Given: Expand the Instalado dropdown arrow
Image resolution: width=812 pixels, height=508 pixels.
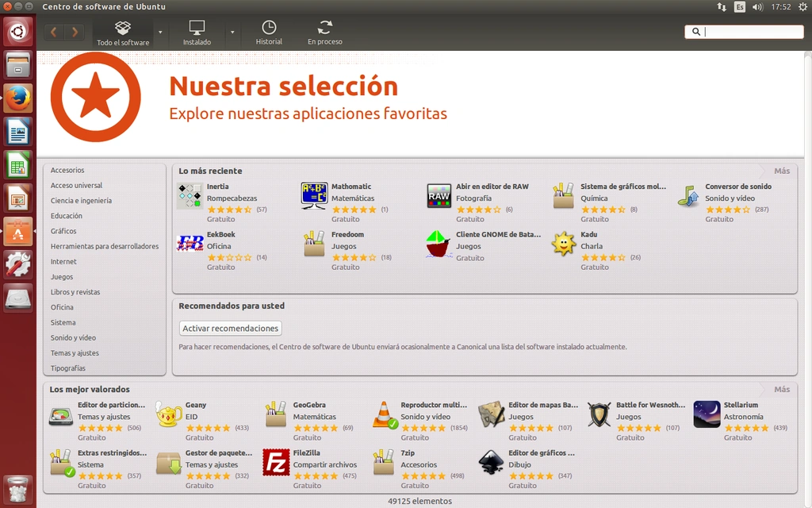Looking at the screenshot, I should point(232,33).
